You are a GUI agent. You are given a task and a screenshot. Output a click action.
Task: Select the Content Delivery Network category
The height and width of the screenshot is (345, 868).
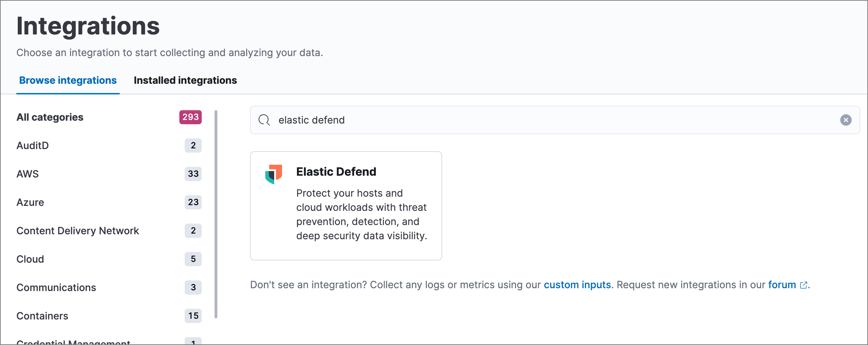77,231
